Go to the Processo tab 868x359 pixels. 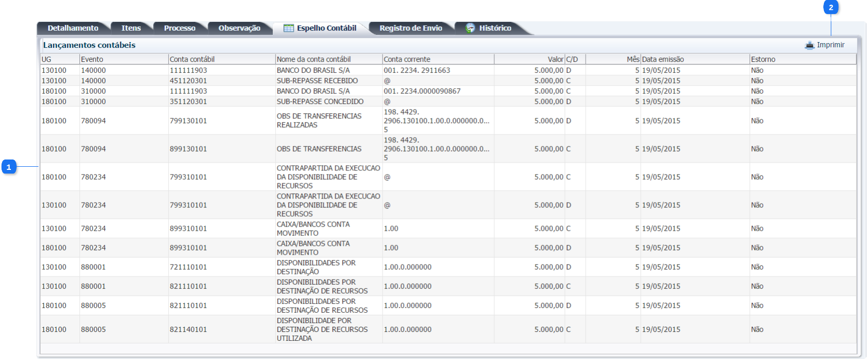(180, 28)
